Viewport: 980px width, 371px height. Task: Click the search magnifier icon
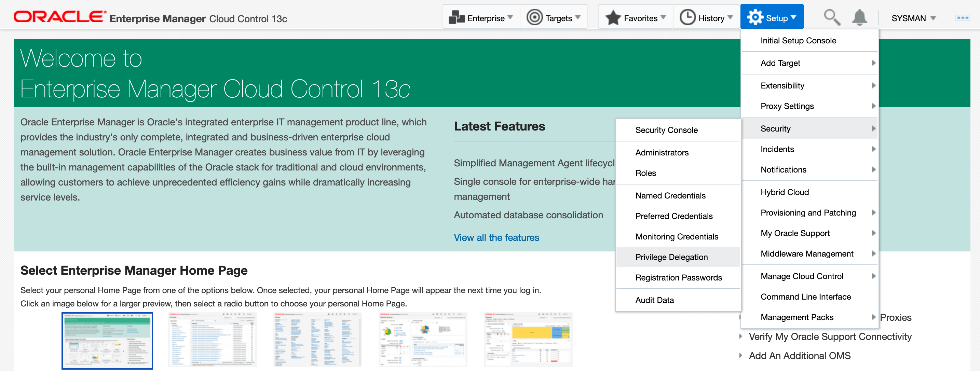coord(831,18)
